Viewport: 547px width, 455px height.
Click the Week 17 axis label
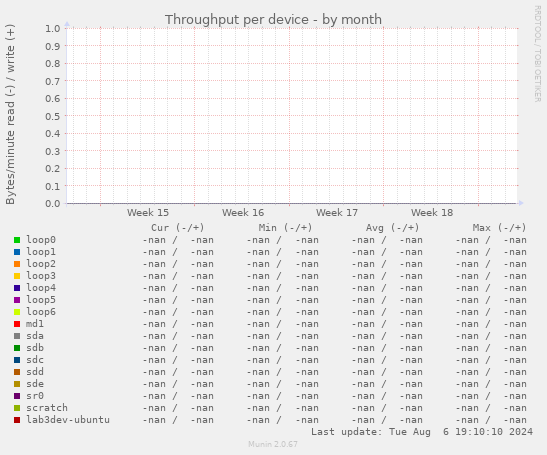click(x=337, y=212)
